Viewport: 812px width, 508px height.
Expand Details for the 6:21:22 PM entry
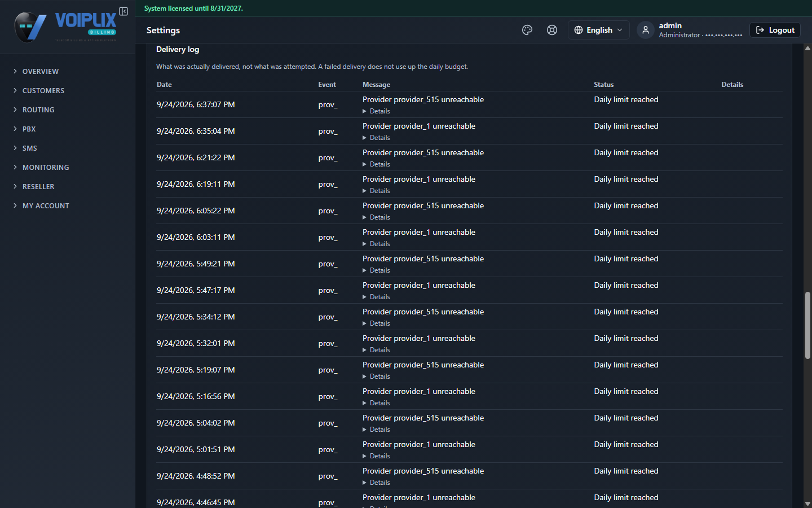click(376, 164)
